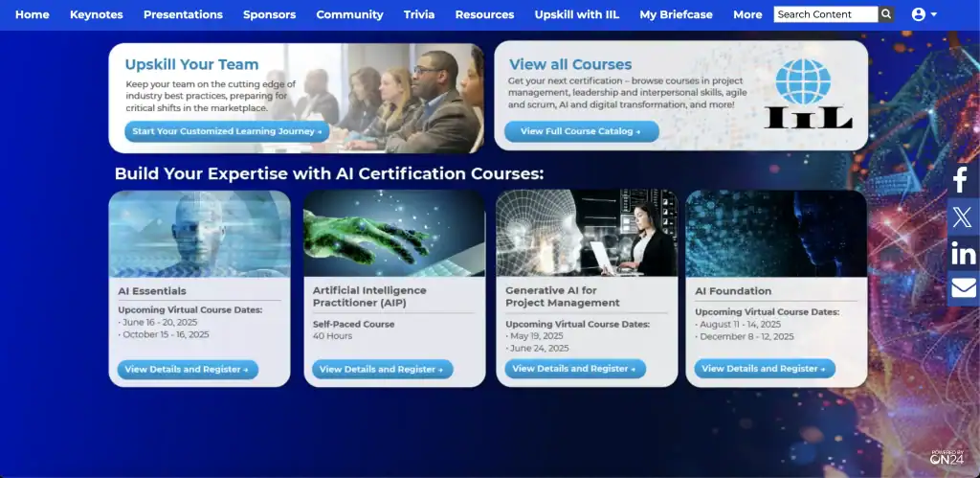
Task: Click the Upskill Your Team heading
Action: point(191,64)
